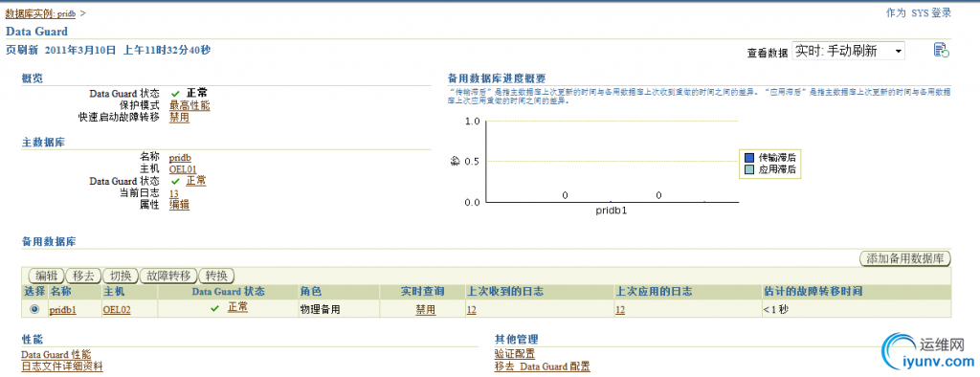Open the OEL02 host link
Screen dimensions: 980x377
[117, 309]
